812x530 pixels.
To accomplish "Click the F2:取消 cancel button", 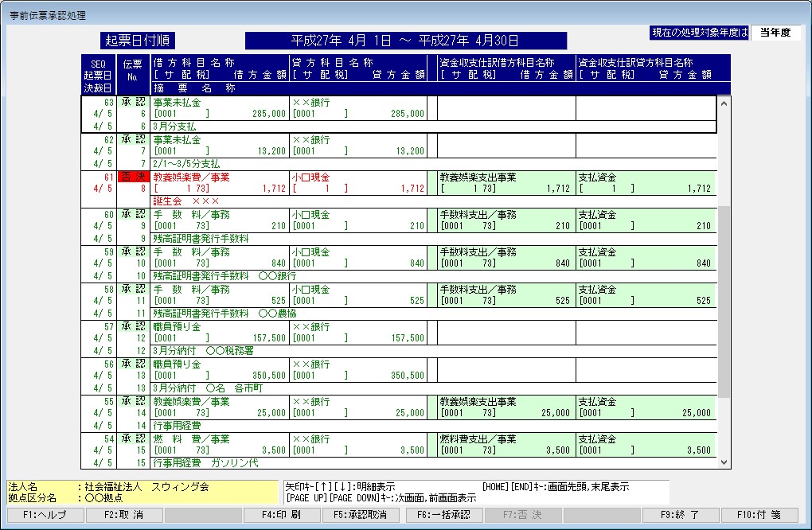I will point(122,515).
